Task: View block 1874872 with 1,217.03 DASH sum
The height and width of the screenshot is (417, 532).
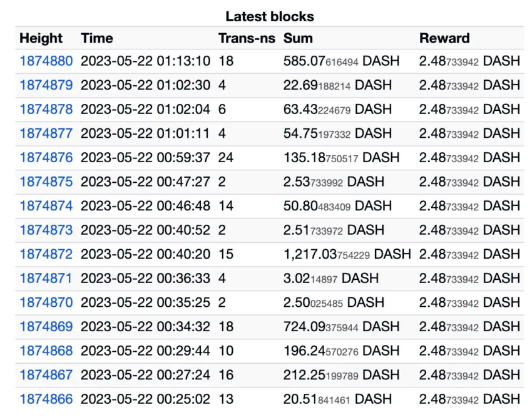Action: click(46, 254)
